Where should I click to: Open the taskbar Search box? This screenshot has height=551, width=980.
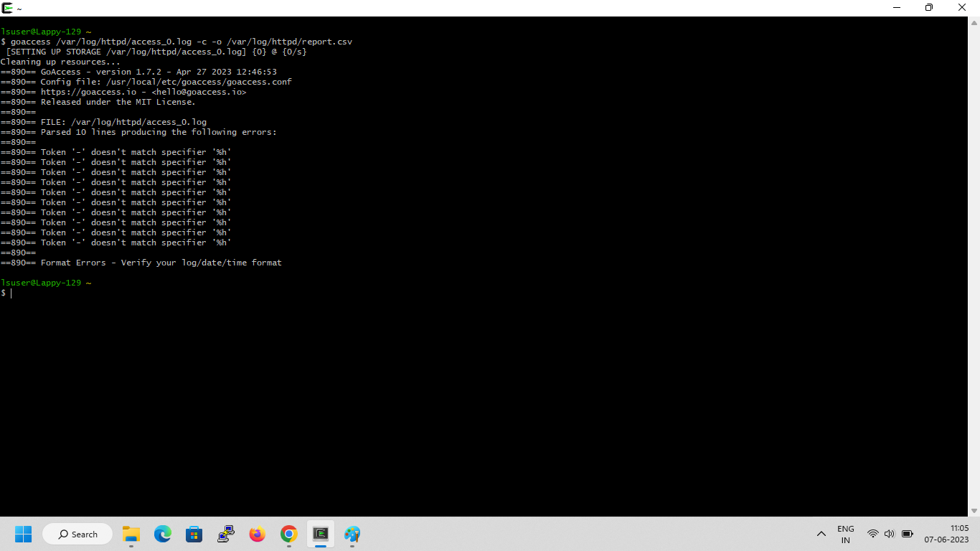coord(77,534)
